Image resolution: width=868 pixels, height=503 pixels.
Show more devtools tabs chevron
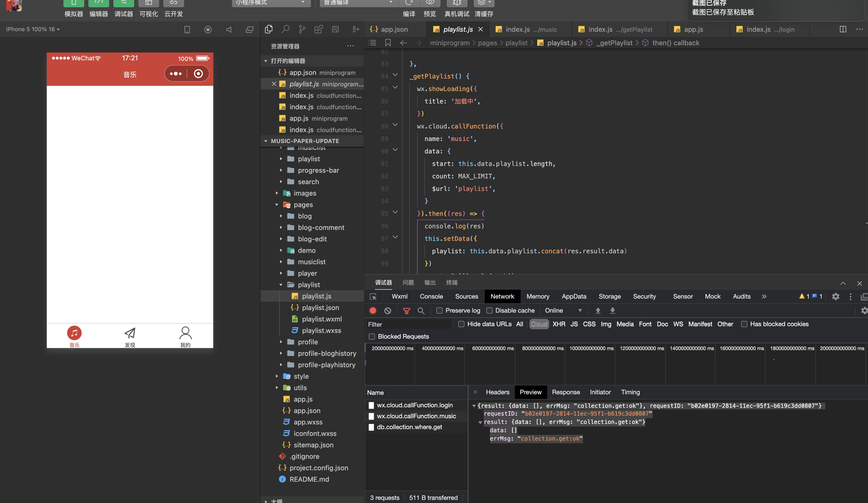tap(764, 296)
